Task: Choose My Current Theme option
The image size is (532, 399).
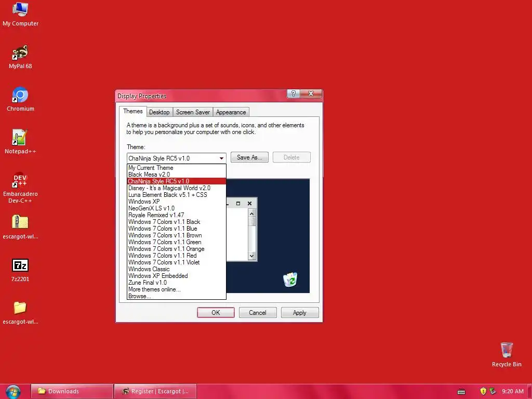Action: (177, 168)
